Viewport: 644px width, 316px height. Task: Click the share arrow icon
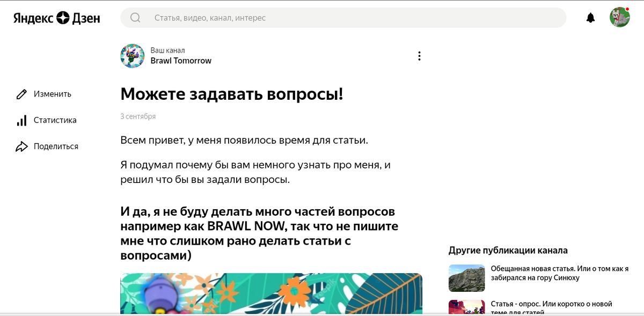[x=21, y=146]
